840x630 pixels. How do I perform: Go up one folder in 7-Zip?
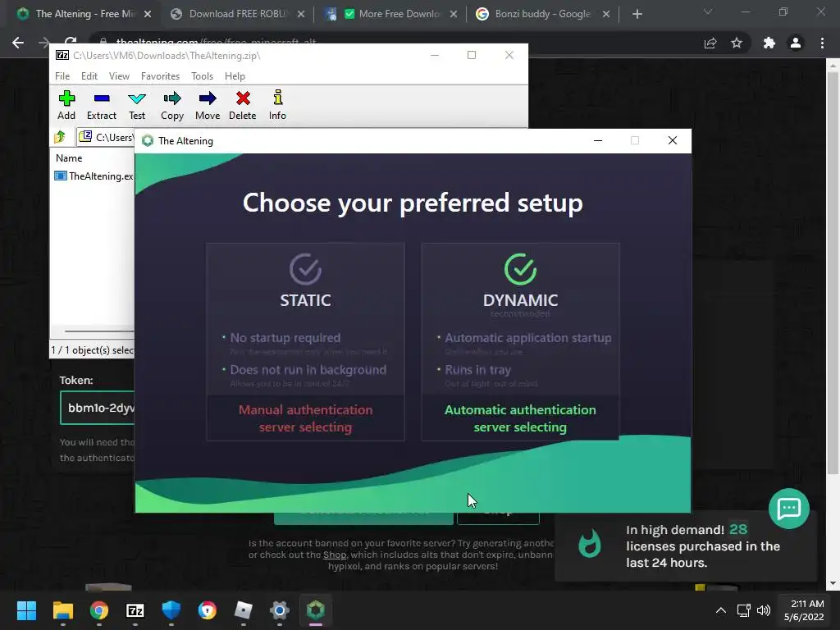click(x=60, y=137)
